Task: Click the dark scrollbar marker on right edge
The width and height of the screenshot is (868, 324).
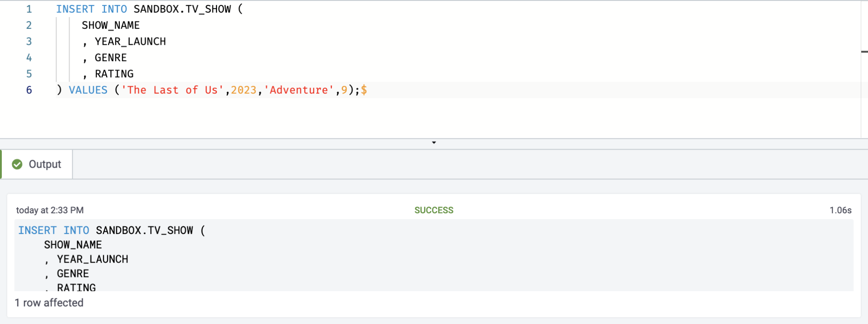Action: coord(865,52)
